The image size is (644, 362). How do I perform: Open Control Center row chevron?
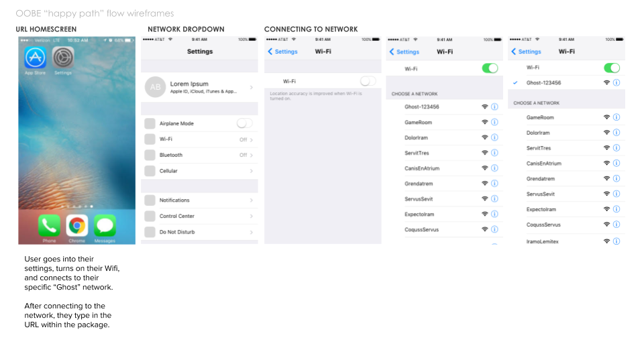(252, 217)
